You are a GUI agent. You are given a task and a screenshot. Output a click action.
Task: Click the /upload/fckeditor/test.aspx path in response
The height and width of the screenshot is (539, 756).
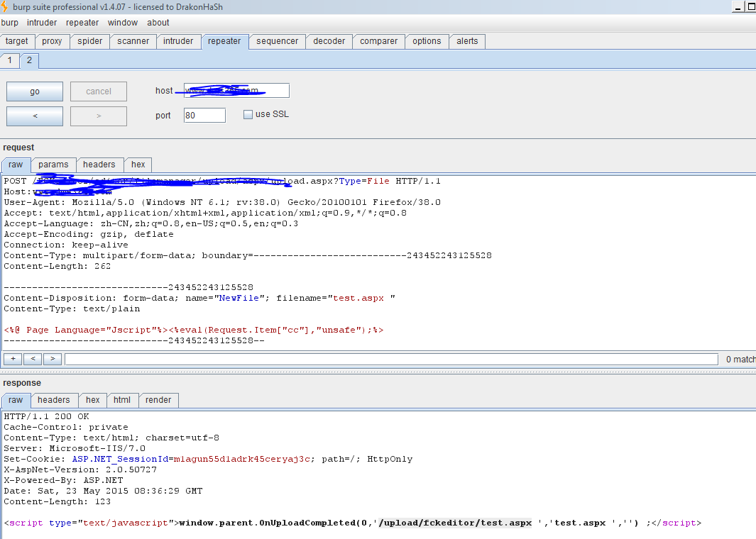[455, 523]
